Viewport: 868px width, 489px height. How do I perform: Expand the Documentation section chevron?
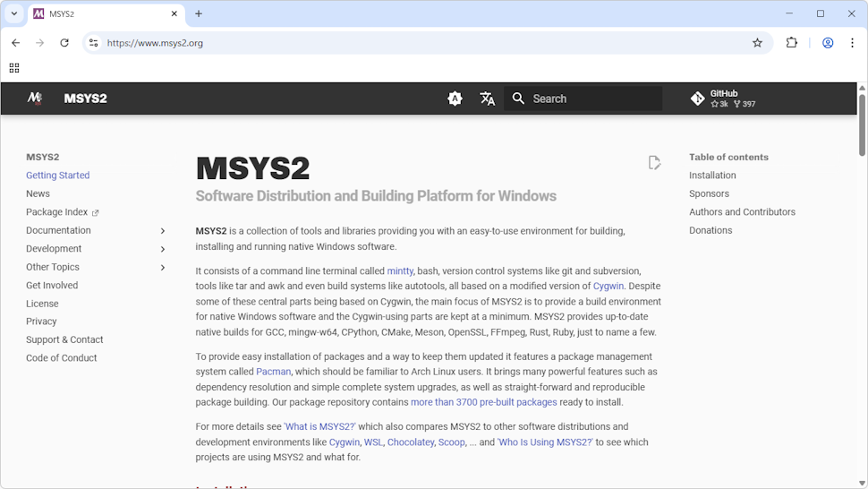163,231
